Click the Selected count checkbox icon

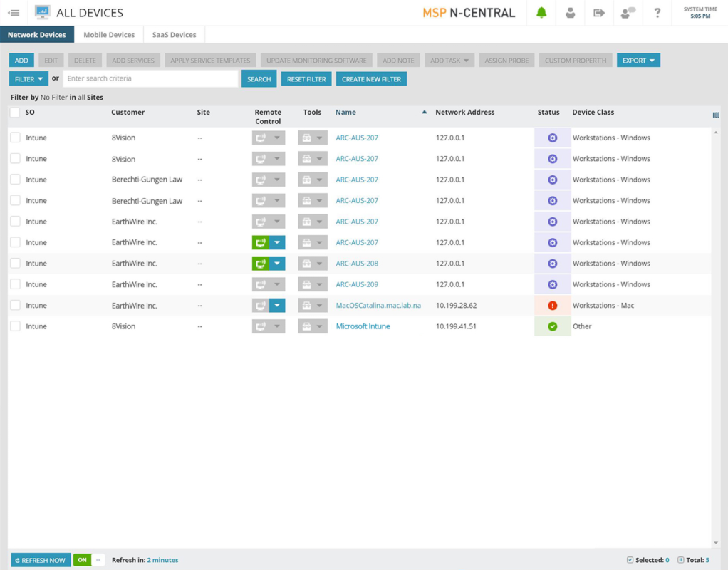(630, 560)
